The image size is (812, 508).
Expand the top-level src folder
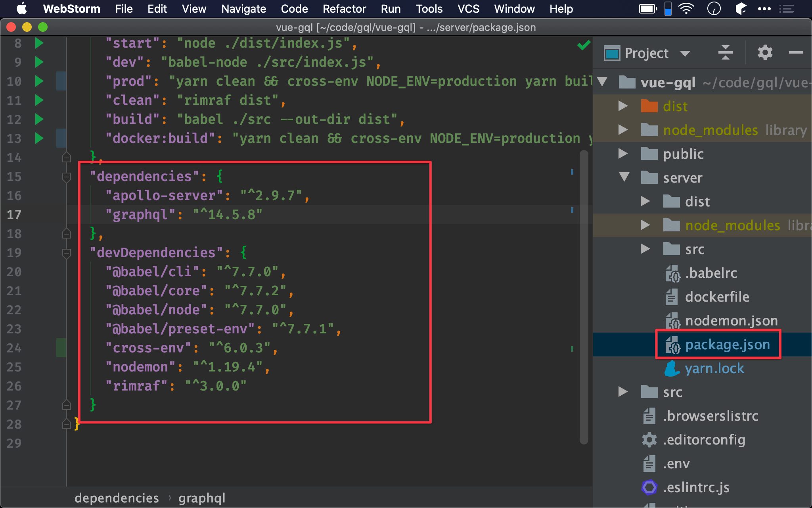pos(623,392)
